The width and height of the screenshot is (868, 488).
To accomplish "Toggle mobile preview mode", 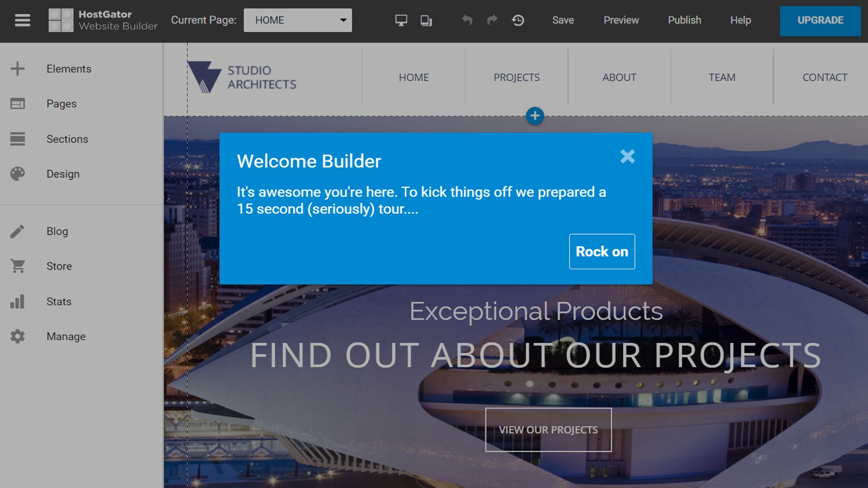I will tap(426, 20).
